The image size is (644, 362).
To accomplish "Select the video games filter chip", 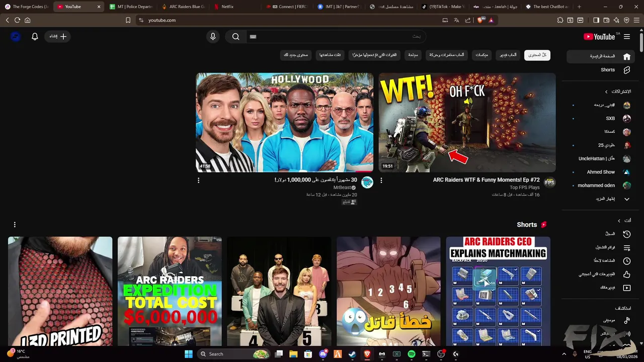I will (x=508, y=55).
